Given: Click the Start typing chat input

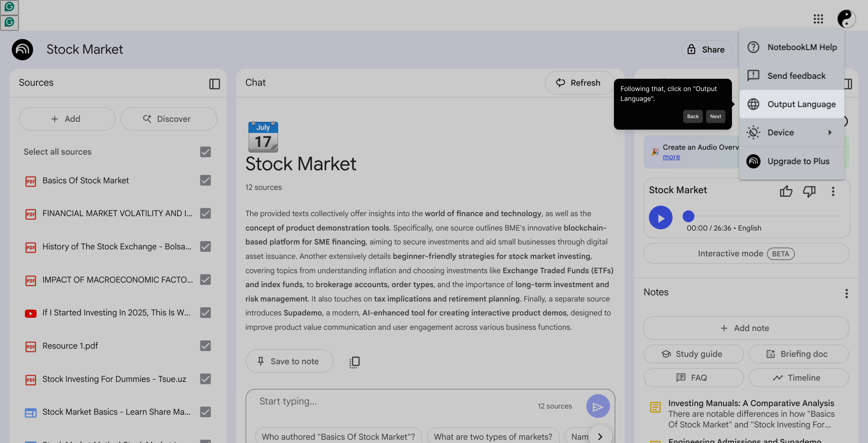Looking at the screenshot, I should click(393, 402).
